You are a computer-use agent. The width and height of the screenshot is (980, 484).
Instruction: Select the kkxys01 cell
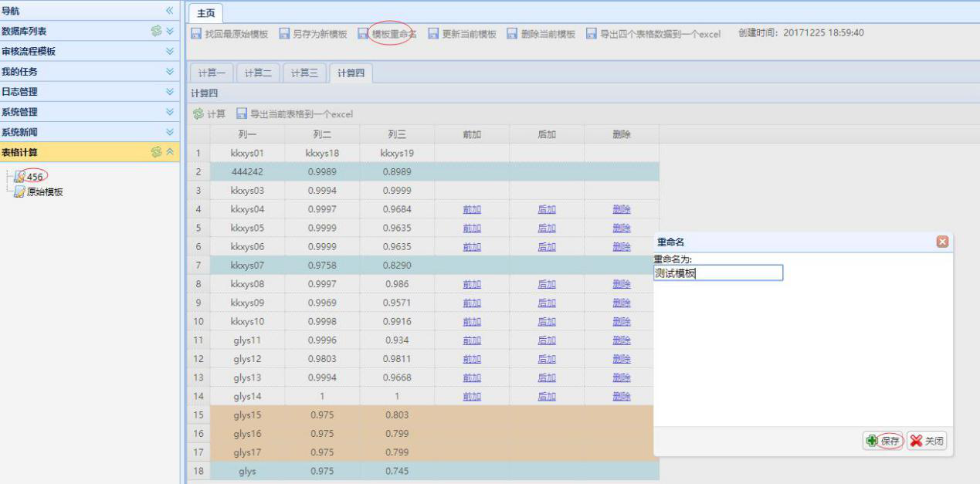point(247,153)
